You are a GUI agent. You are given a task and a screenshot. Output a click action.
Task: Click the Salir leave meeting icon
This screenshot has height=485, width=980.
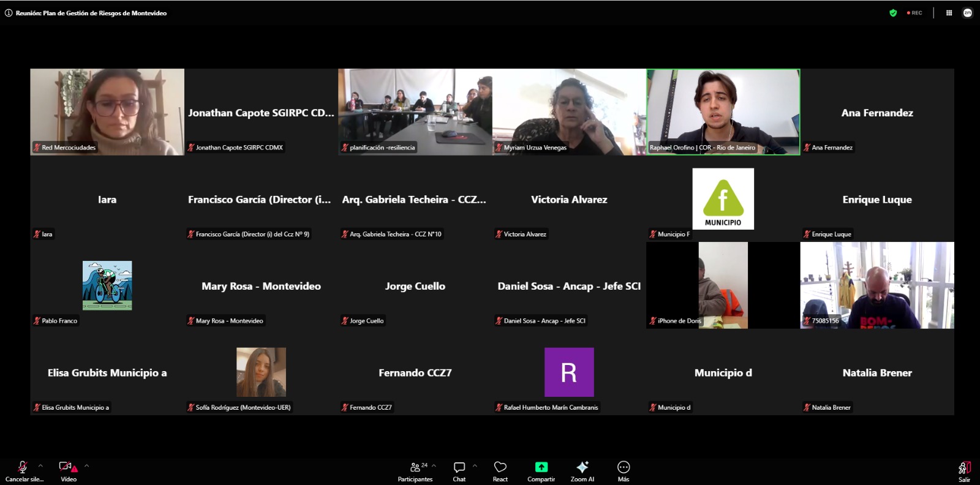click(965, 468)
